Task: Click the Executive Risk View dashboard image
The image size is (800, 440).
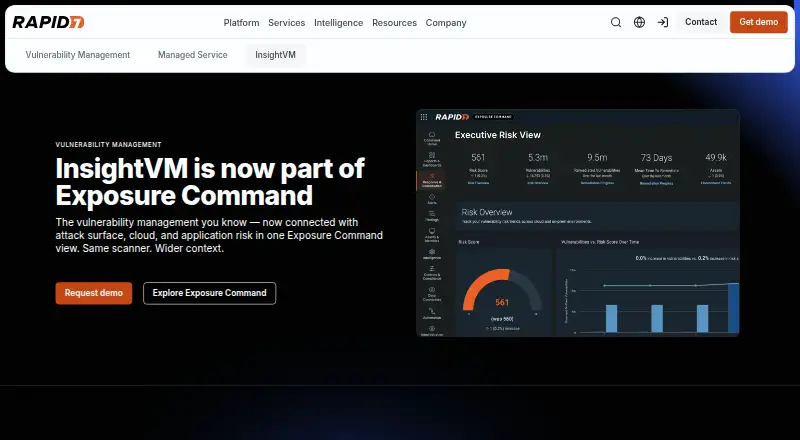Action: click(578, 223)
